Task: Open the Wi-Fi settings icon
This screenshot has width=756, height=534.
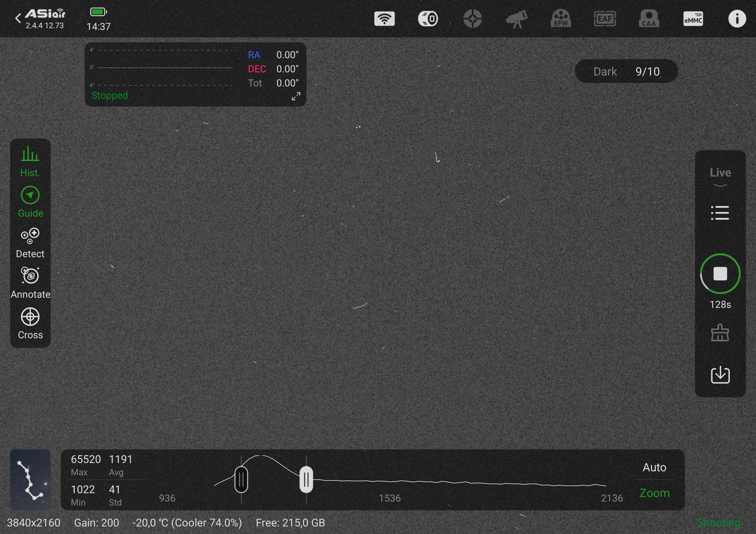Action: [384, 19]
